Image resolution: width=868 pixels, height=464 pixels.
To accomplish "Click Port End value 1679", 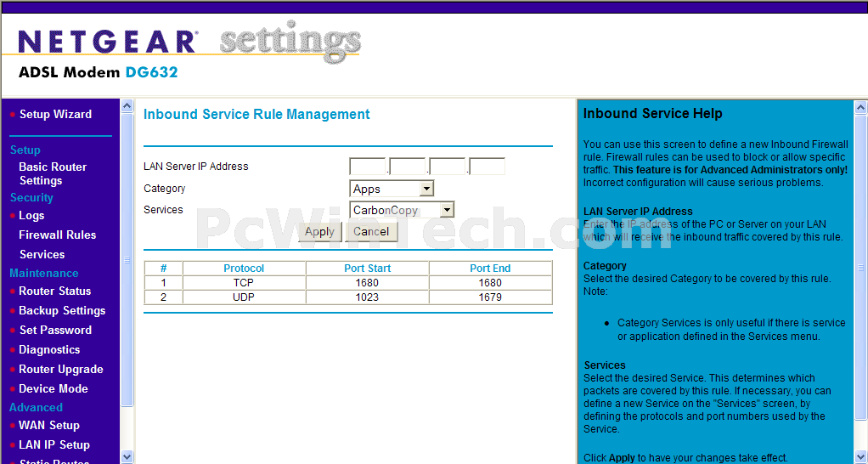I will pyautogui.click(x=490, y=297).
